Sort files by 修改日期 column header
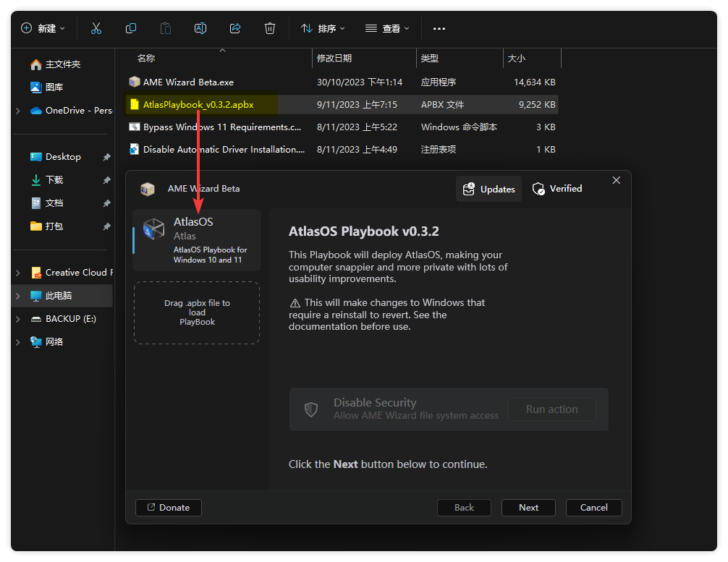The height and width of the screenshot is (562, 728). (334, 58)
